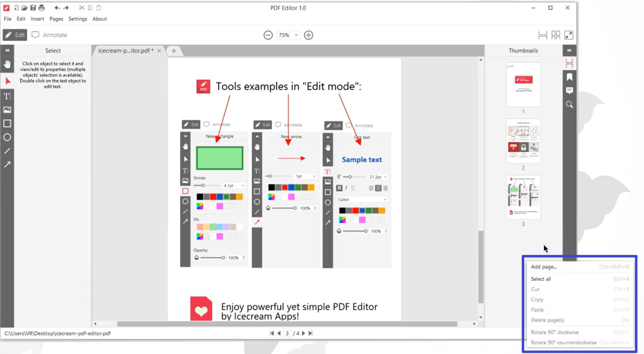Click the file path in status bar

58,333
